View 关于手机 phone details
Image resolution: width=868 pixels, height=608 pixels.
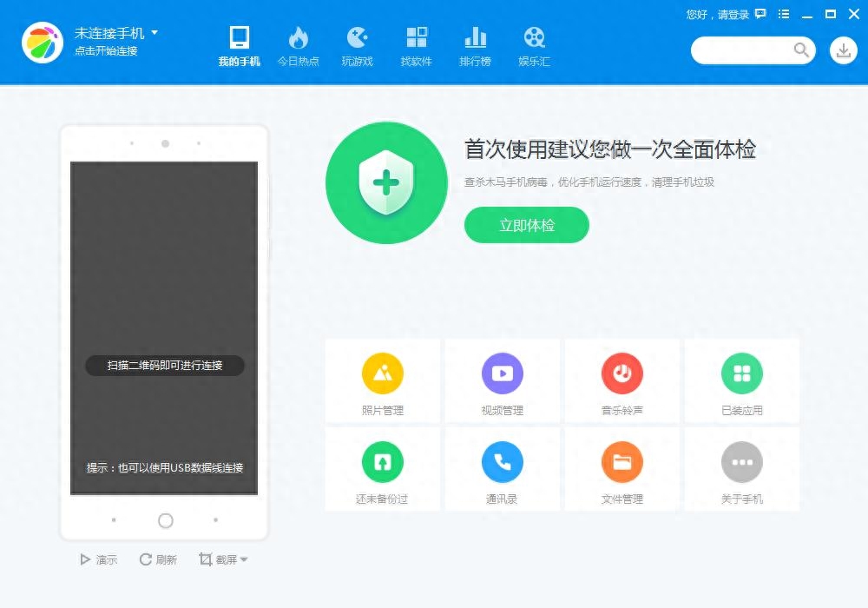[x=741, y=469]
